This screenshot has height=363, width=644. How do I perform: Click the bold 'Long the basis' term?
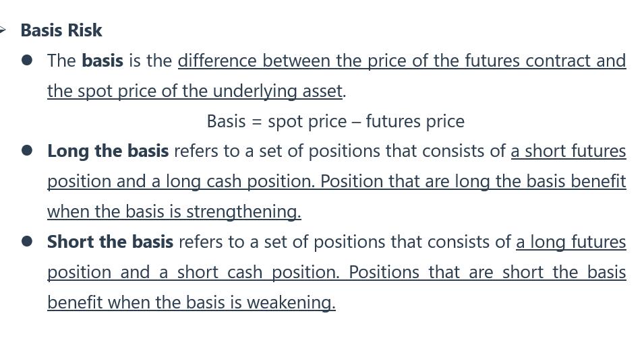coord(108,151)
